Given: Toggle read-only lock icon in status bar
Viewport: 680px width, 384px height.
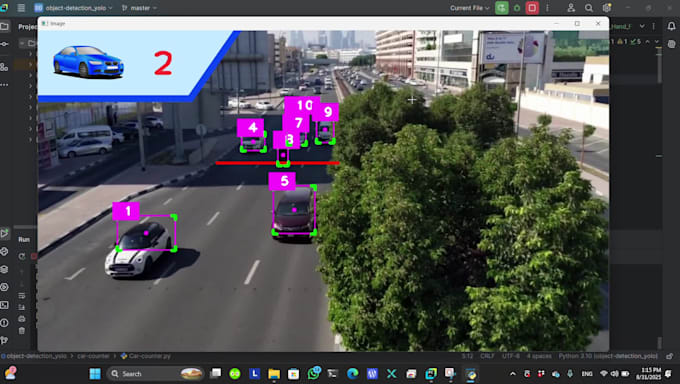Looking at the screenshot, I should point(670,356).
